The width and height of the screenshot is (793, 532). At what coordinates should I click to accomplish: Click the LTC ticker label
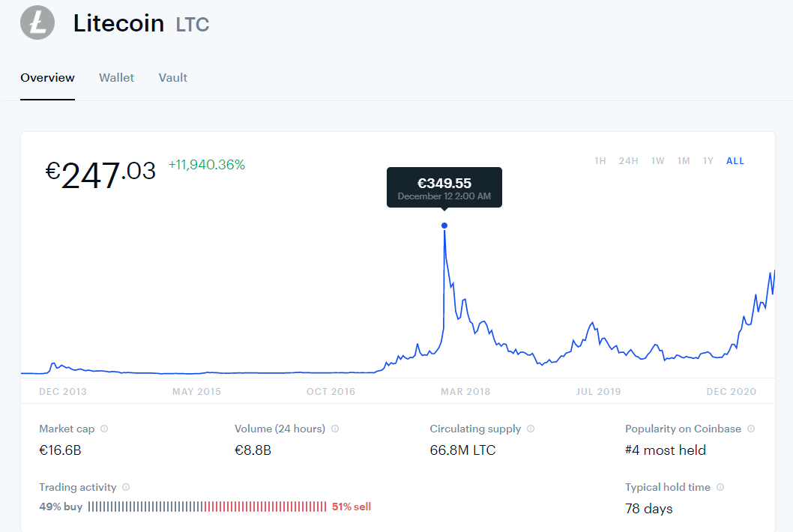(x=193, y=25)
